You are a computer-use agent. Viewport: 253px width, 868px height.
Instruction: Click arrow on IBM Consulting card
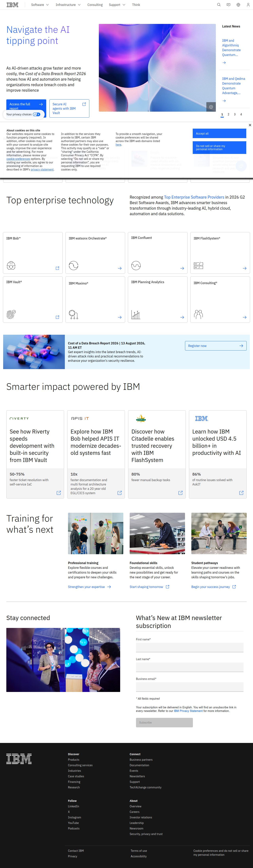click(x=245, y=317)
